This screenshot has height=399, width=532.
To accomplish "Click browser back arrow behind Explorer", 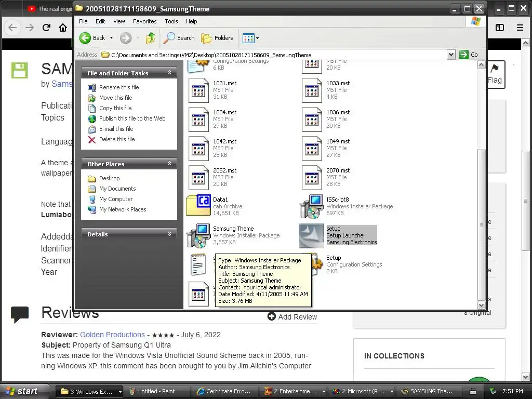I will point(12,28).
